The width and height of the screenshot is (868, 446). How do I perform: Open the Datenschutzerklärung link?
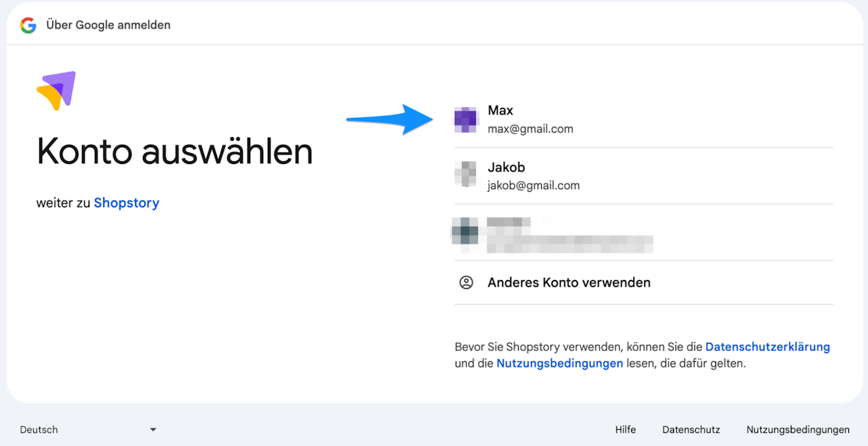tap(768, 346)
